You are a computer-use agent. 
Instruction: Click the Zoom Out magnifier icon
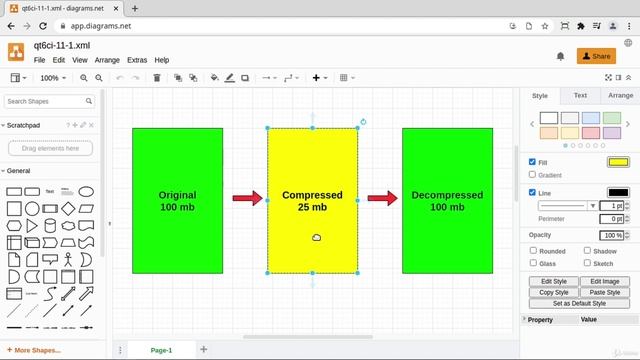click(99, 78)
